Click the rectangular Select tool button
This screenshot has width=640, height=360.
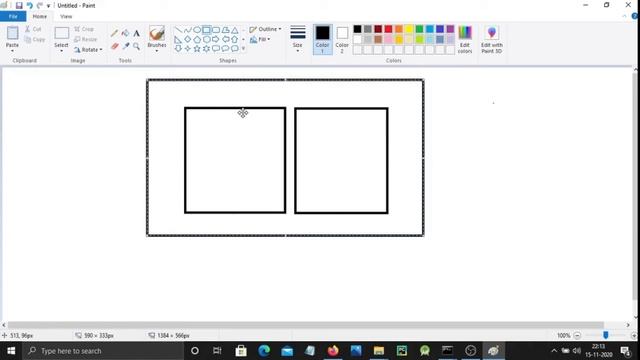coord(62,33)
